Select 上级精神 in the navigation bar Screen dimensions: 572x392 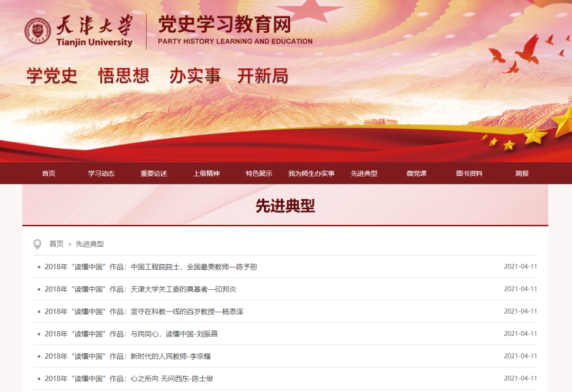coord(206,174)
